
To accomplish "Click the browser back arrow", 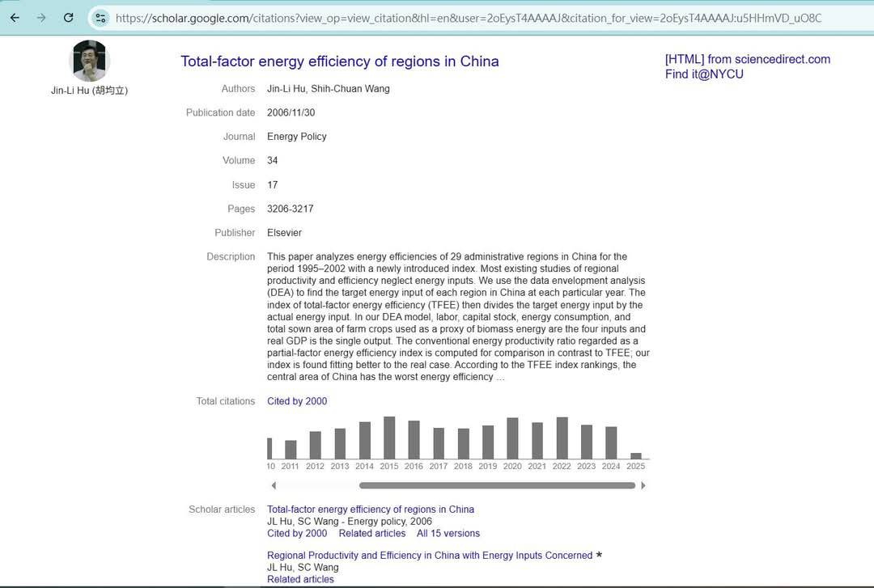I will tap(15, 17).
